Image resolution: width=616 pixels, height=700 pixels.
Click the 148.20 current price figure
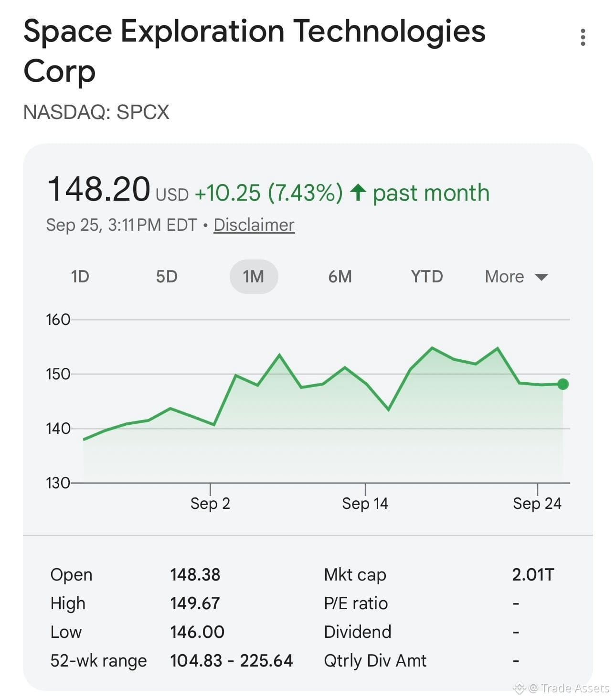point(99,189)
